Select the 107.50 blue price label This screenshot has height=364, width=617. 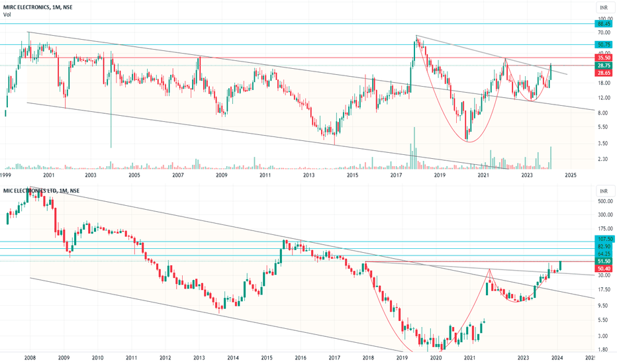[x=605, y=240]
